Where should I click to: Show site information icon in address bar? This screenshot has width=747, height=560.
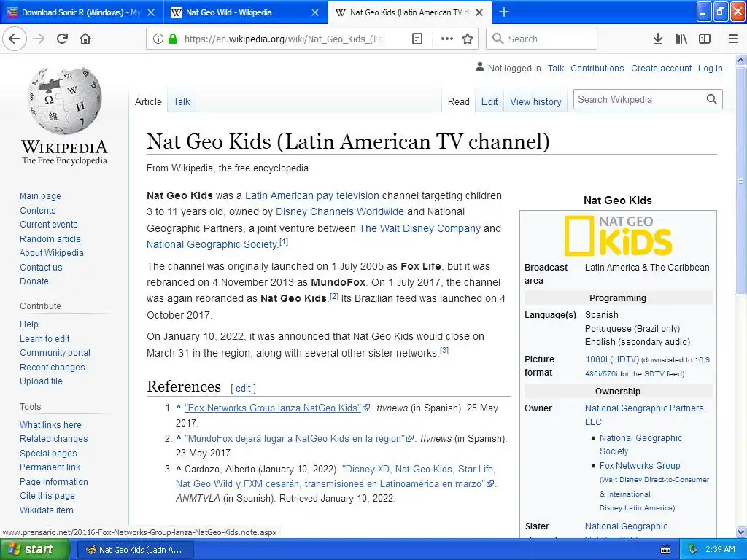click(158, 39)
